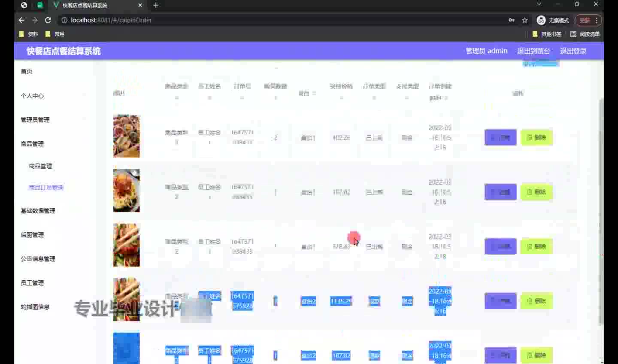Open the 商品管理 submenu item

[x=40, y=166]
